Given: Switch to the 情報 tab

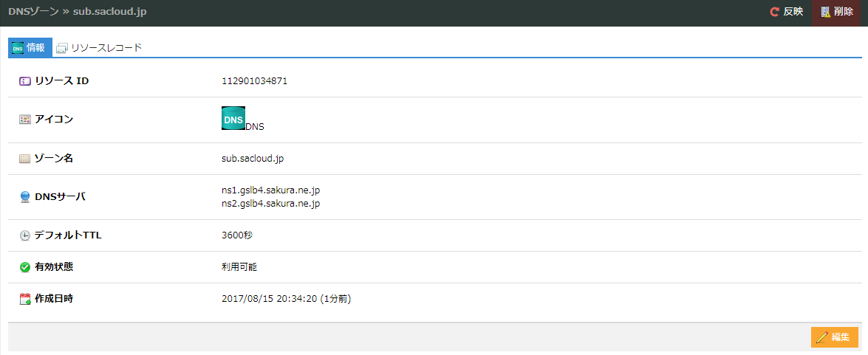Looking at the screenshot, I should coord(30,47).
